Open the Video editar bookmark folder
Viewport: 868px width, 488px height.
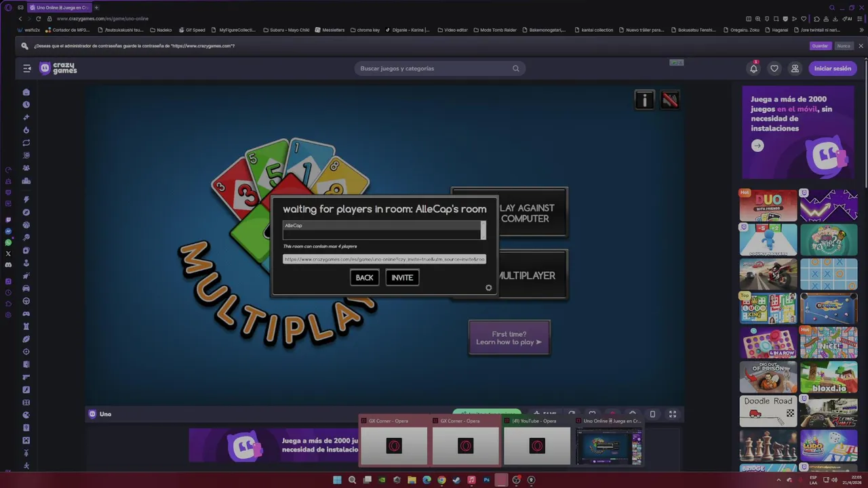click(x=453, y=30)
